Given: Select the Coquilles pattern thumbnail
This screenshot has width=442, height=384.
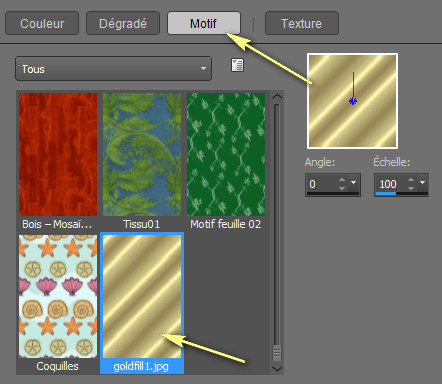Looking at the screenshot, I should (58, 297).
